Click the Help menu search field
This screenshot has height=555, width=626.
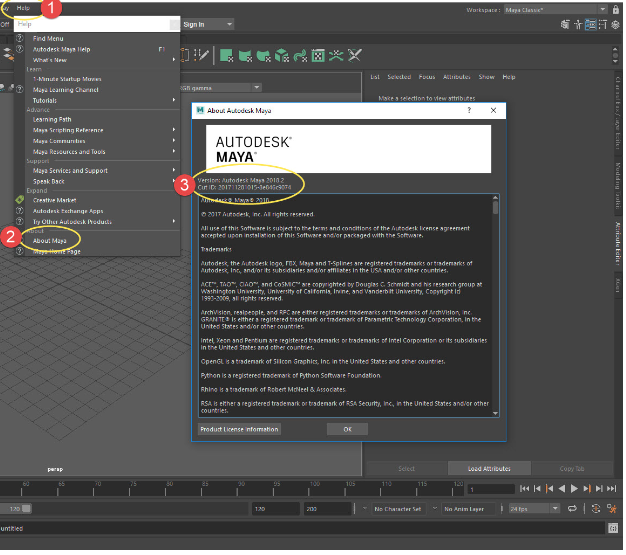[92, 24]
